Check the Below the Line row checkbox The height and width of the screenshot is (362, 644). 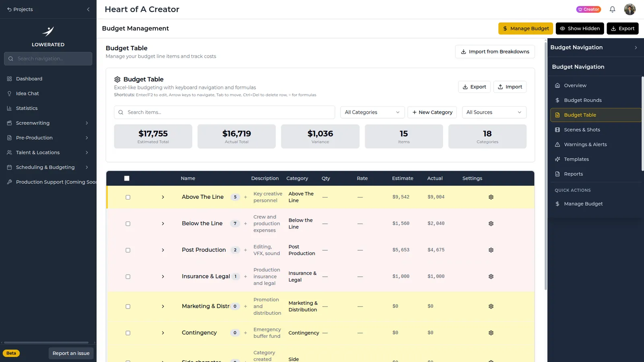(x=128, y=224)
